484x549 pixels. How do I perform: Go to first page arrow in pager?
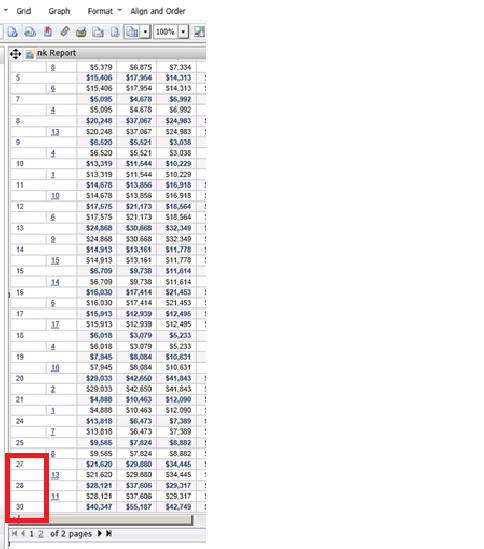click(14, 533)
